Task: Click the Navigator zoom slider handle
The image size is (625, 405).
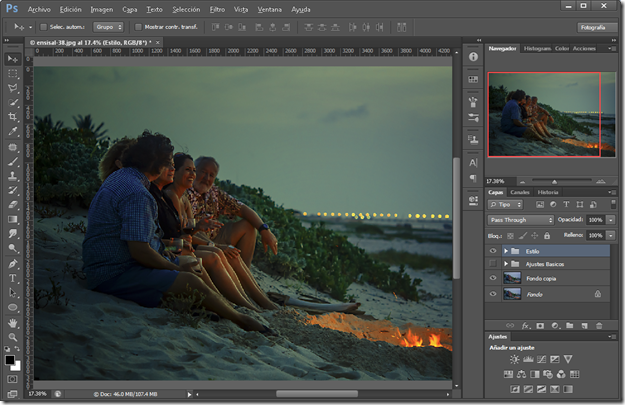Action: pyautogui.click(x=554, y=182)
